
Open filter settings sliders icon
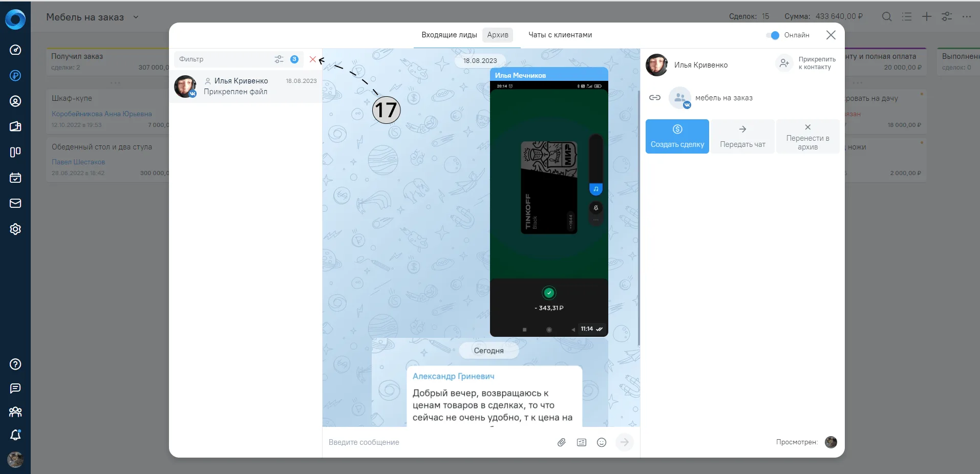(279, 59)
